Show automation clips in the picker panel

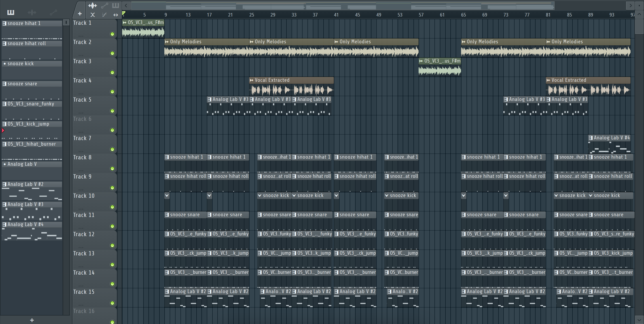tap(53, 12)
